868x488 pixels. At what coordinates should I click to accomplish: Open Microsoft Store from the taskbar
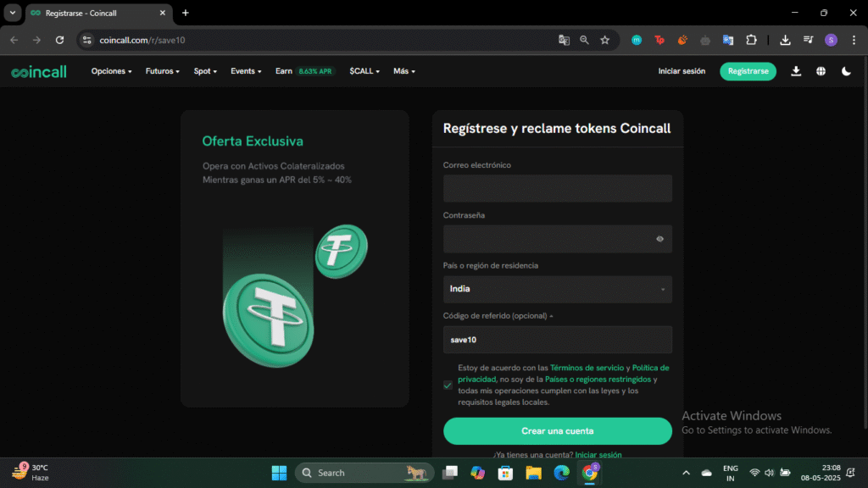505,473
